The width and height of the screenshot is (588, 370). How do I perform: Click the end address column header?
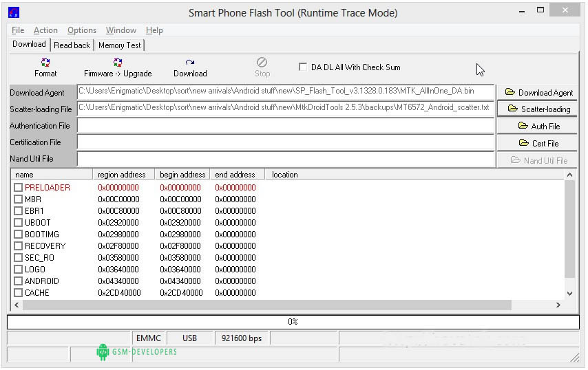(238, 175)
